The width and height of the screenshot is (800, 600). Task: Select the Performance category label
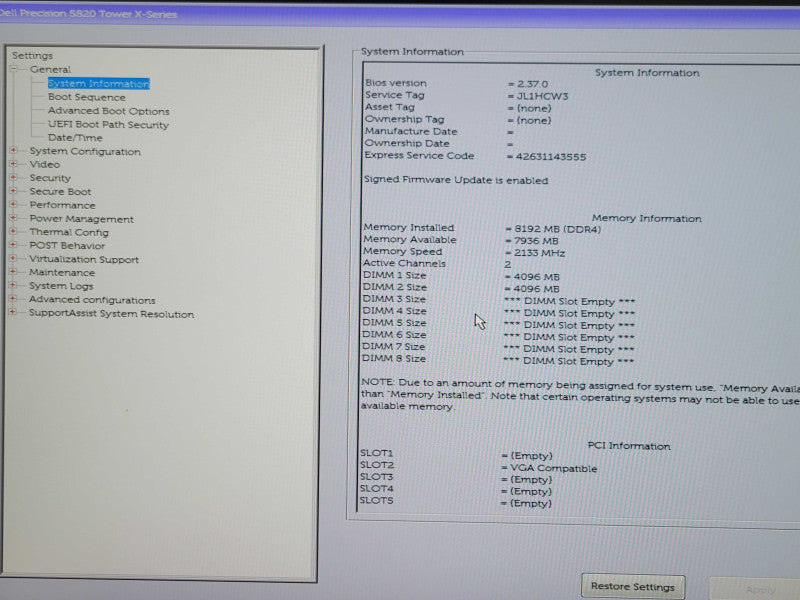click(62, 205)
